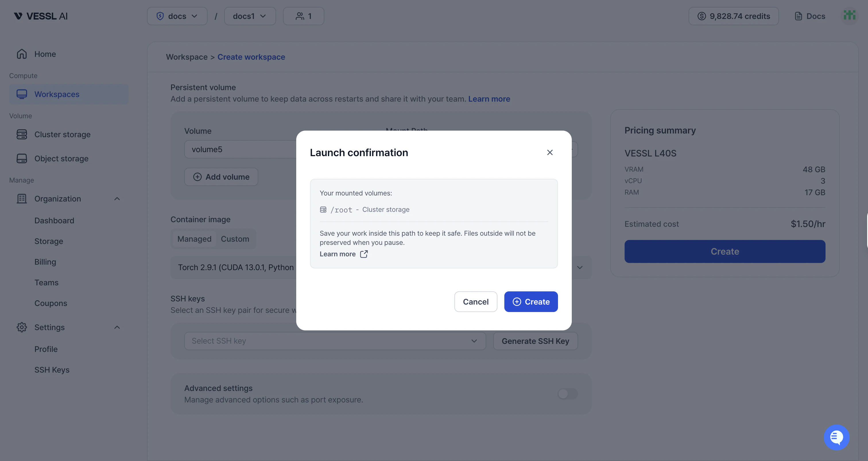This screenshot has width=868, height=461.
Task: Switch to the Custom image tab
Action: [x=235, y=239]
